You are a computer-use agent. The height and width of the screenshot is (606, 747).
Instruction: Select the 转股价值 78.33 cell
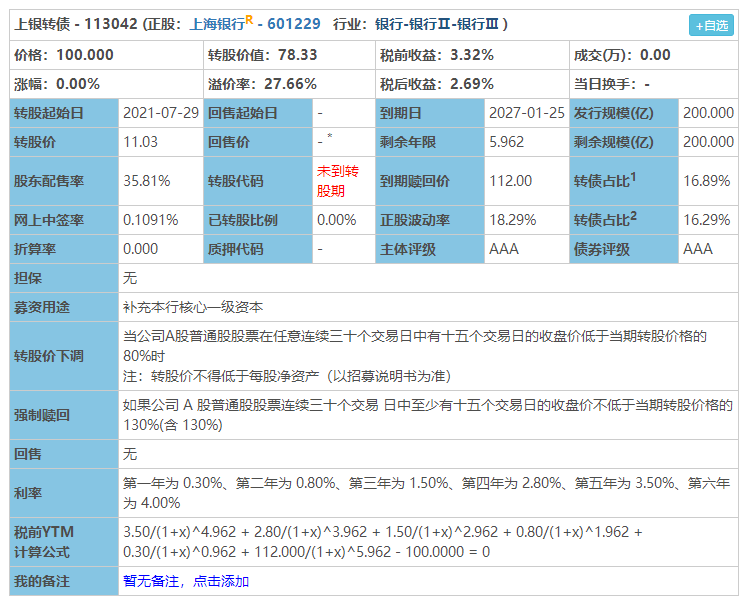pos(289,55)
